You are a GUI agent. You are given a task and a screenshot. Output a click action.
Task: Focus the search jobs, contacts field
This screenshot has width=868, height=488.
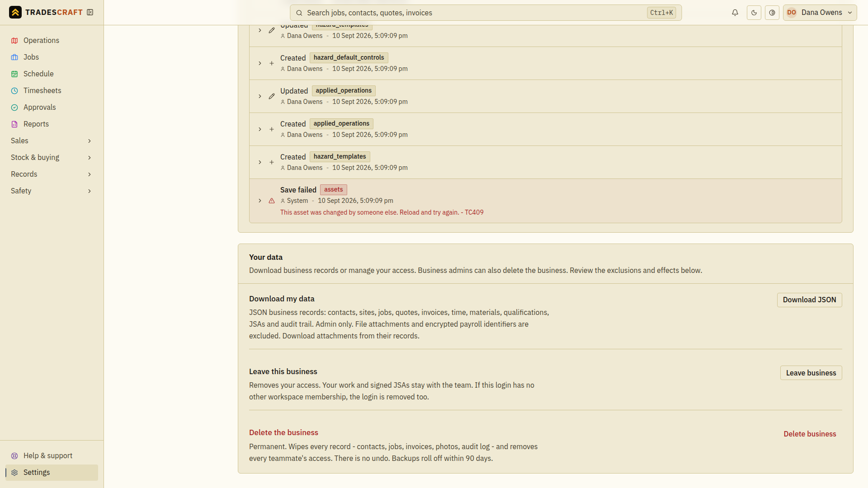pos(486,13)
